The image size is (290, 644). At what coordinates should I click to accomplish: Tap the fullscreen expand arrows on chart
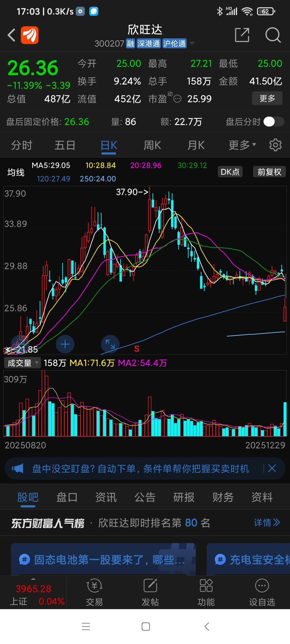[x=110, y=344]
